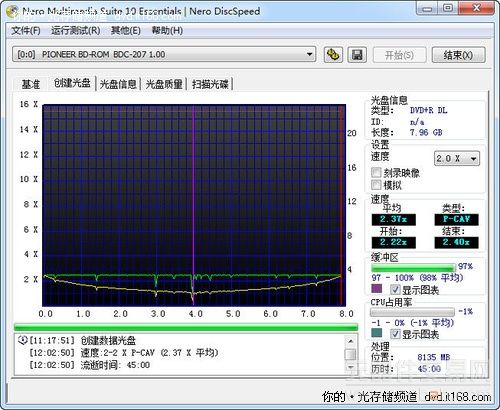Image resolution: width=500 pixels, height=410 pixels.
Task: Click the disc length value 7.96 GB
Action: (426, 132)
